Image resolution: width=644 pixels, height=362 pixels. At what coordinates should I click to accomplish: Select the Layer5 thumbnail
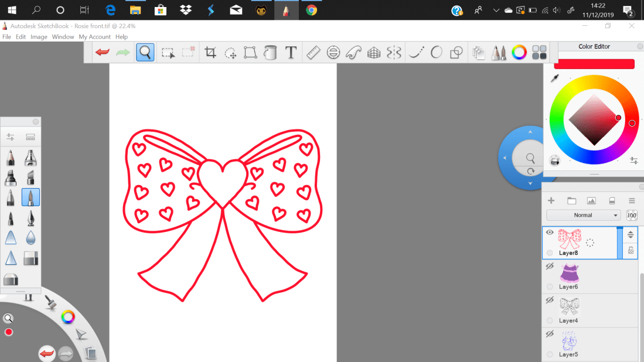click(568, 340)
